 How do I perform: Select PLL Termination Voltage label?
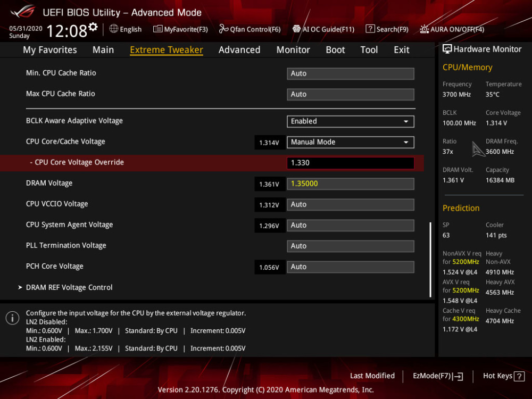(66, 245)
